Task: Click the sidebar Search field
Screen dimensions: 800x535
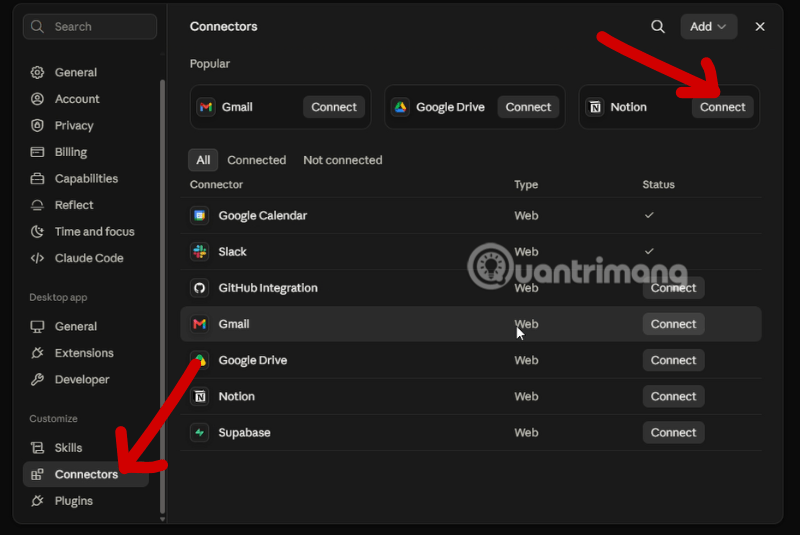Action: tap(90, 27)
